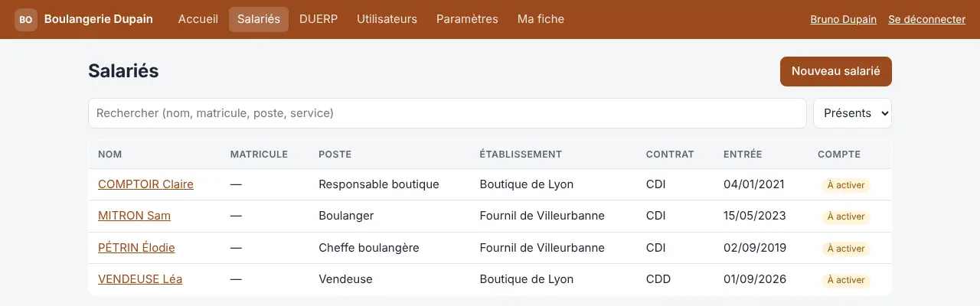980x306 pixels.
Task: Click Fournil de Villeurbanne in MITRON Sam row
Action: click(x=542, y=216)
